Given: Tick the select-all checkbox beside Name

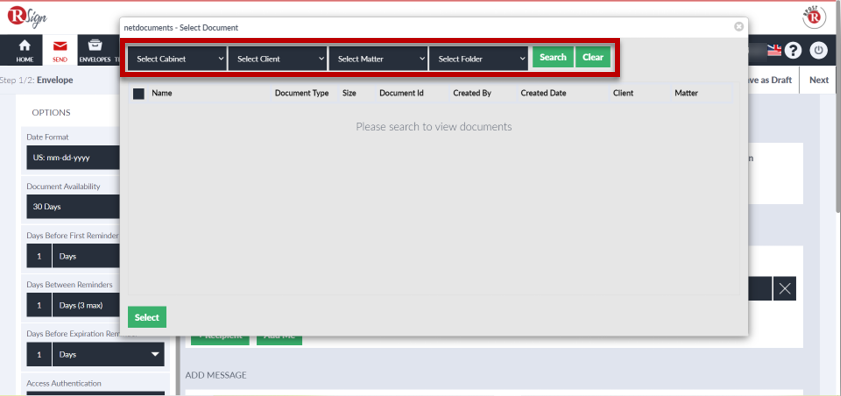Looking at the screenshot, I should (138, 93).
